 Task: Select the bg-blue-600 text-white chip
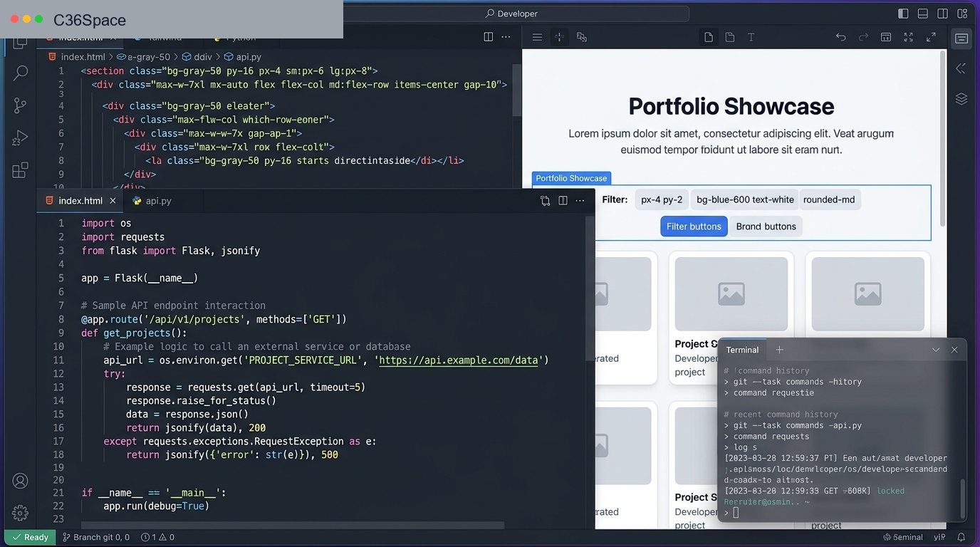745,199
